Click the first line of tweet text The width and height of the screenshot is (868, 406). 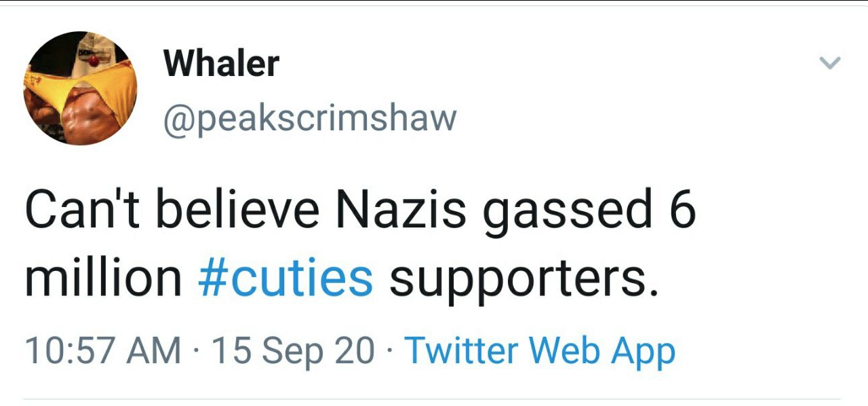pos(359,211)
